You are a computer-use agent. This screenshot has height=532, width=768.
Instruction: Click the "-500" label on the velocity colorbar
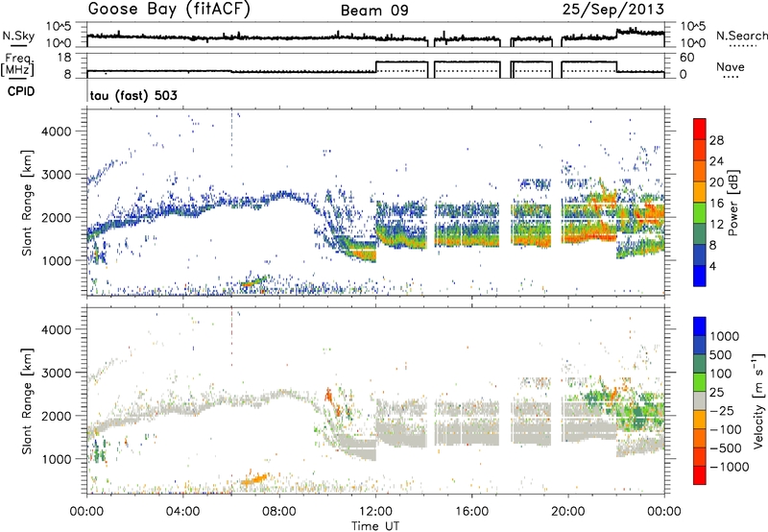(726, 448)
